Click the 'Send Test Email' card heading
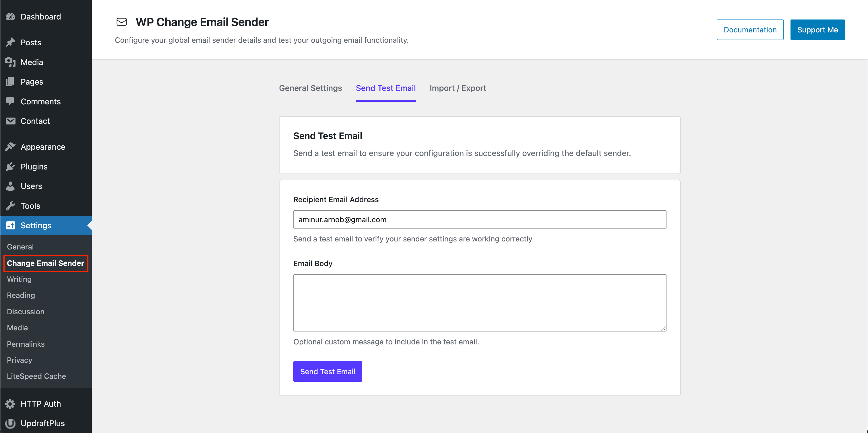This screenshot has width=868, height=433. point(328,136)
